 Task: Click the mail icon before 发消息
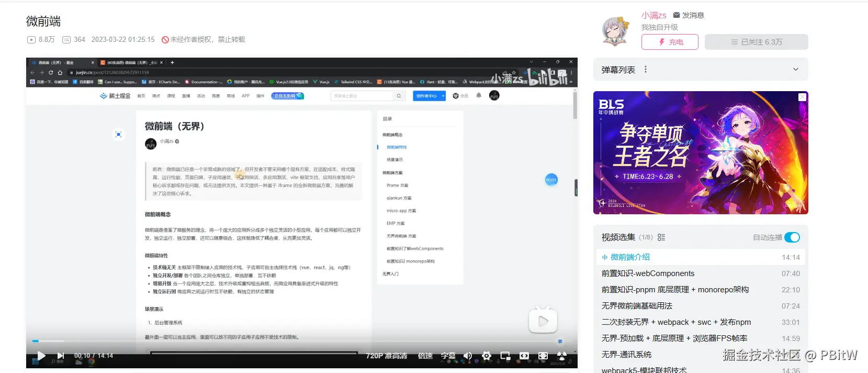pos(677,15)
